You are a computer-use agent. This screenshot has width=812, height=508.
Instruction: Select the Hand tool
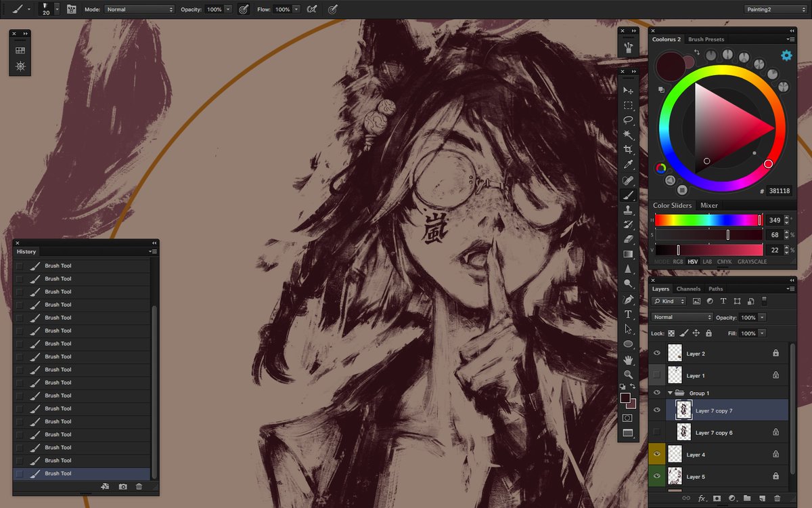628,360
